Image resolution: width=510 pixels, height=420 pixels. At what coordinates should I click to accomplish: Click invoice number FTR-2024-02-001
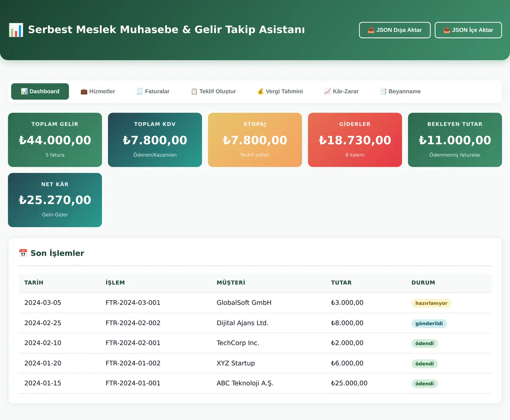pos(133,343)
